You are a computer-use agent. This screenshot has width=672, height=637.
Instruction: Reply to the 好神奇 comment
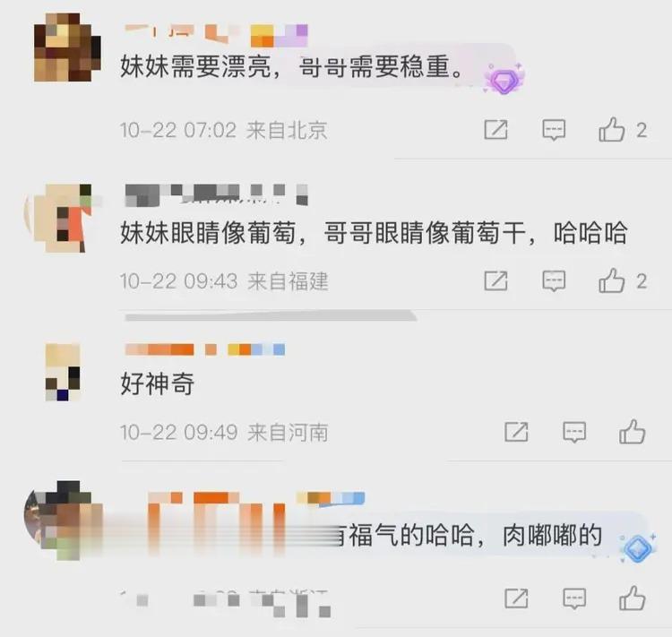pos(574,432)
